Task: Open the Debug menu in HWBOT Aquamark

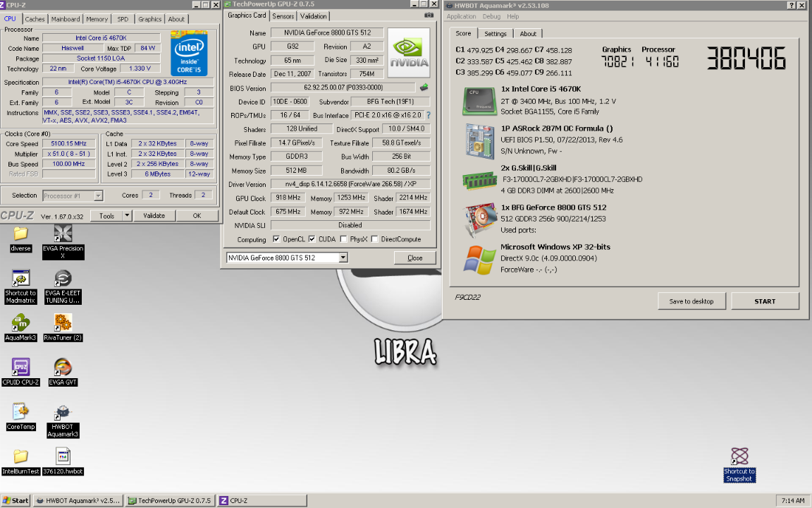Action: click(x=491, y=17)
